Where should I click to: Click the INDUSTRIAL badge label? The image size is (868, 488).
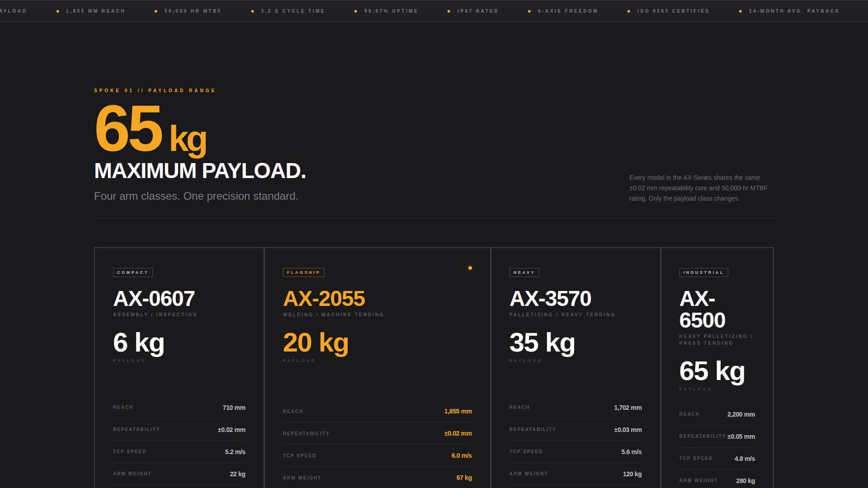coord(703,272)
